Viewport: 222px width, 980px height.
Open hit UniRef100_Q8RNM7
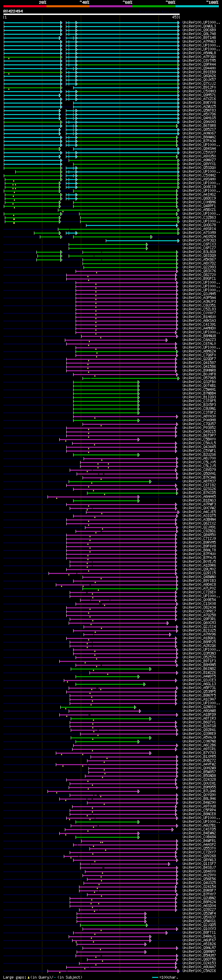click(199, 951)
